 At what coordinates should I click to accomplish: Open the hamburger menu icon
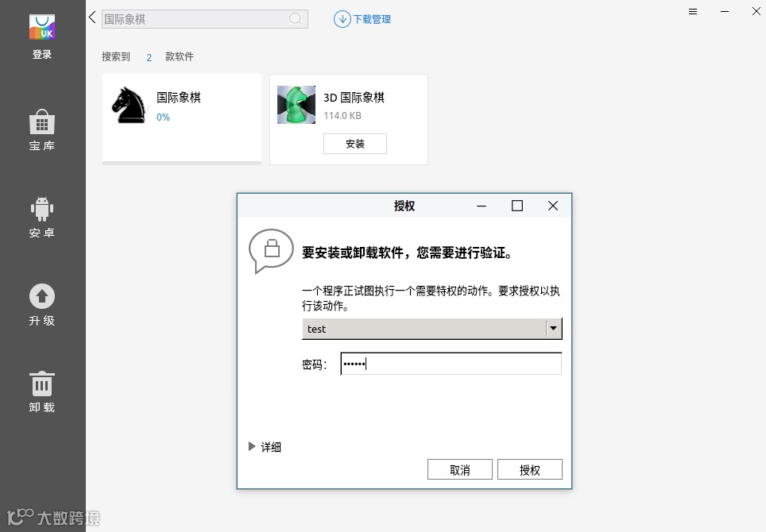click(693, 11)
